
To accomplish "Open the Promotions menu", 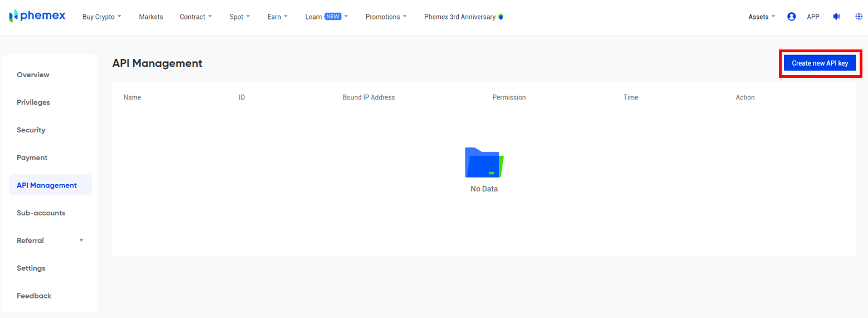I will pyautogui.click(x=386, y=17).
